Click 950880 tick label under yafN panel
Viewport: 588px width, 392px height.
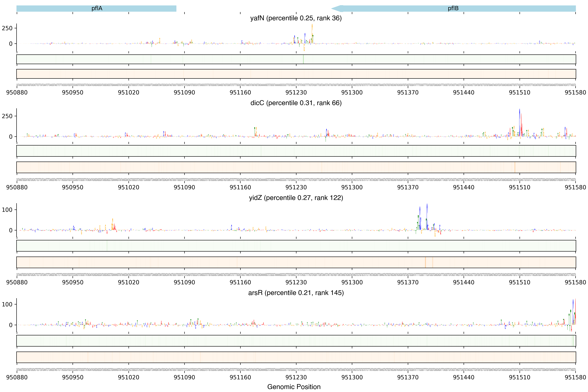click(x=17, y=93)
